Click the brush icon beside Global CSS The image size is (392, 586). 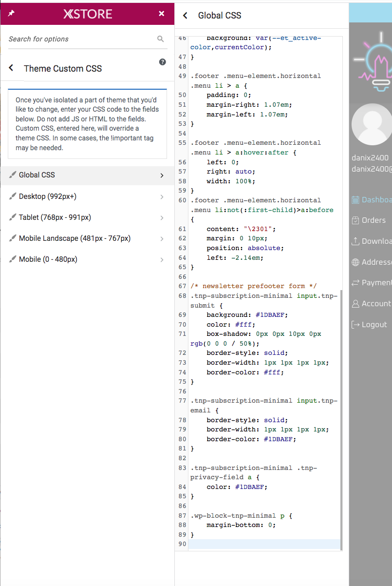point(13,175)
